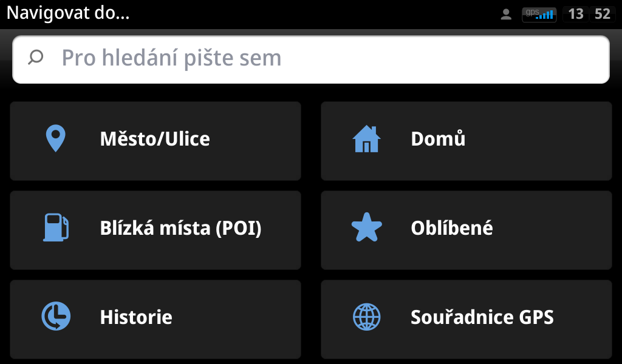This screenshot has height=364, width=622.
Task: Open Blízká místa (POI) list
Action: click(180, 228)
